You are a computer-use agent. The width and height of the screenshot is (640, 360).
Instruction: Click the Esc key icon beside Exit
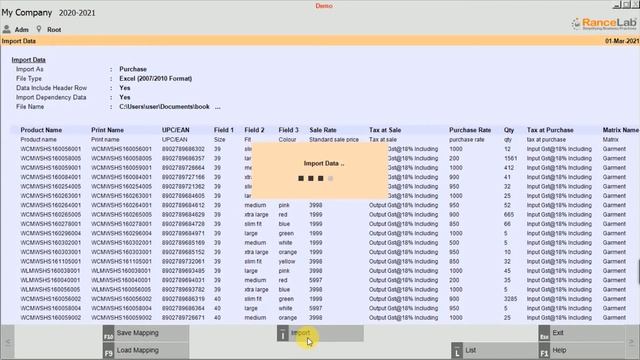(544, 334)
